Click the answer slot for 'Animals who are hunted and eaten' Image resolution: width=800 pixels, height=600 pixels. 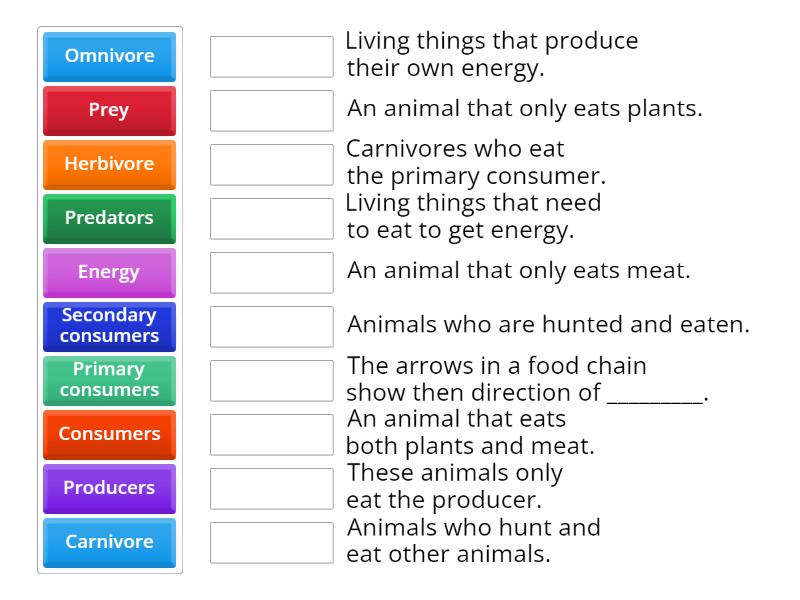click(x=271, y=326)
